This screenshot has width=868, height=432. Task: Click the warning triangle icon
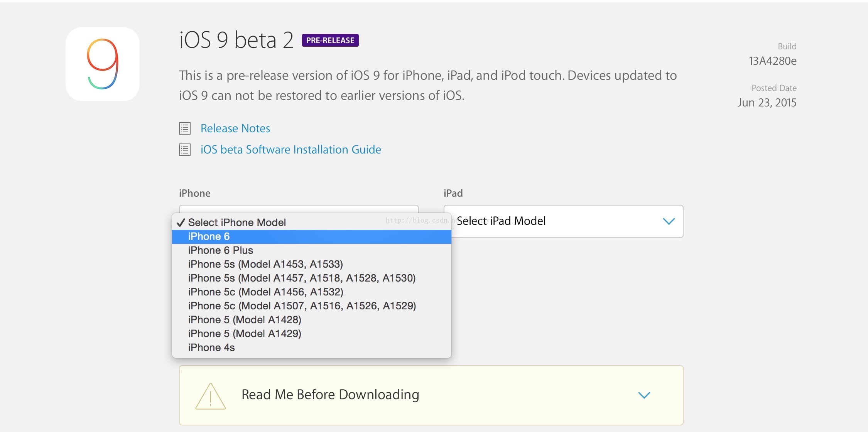(x=210, y=396)
